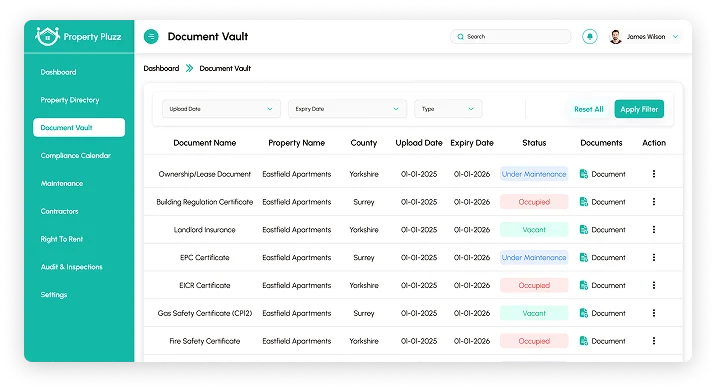Click the Reset All button
Image resolution: width=716 pixels, height=390 pixels.
click(x=589, y=109)
